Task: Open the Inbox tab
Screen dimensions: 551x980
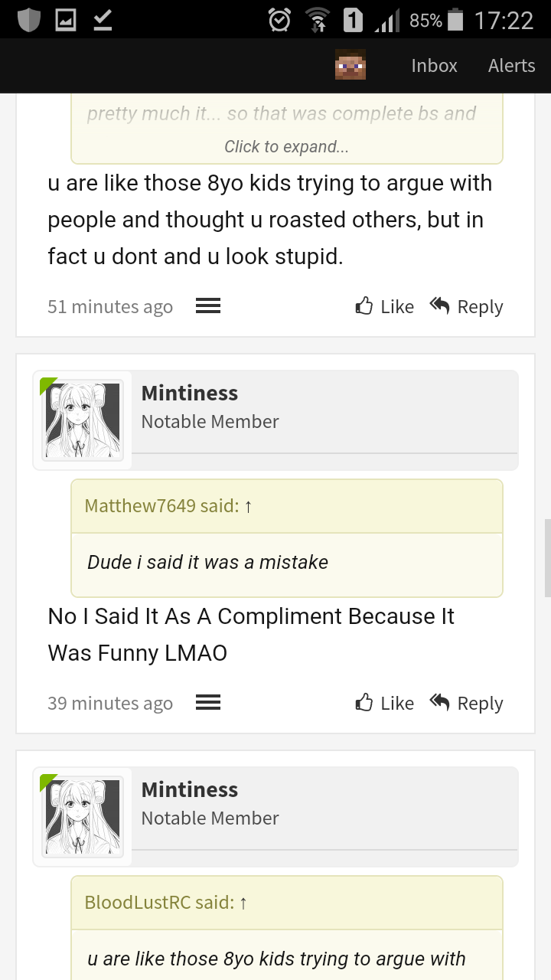Action: coord(434,66)
